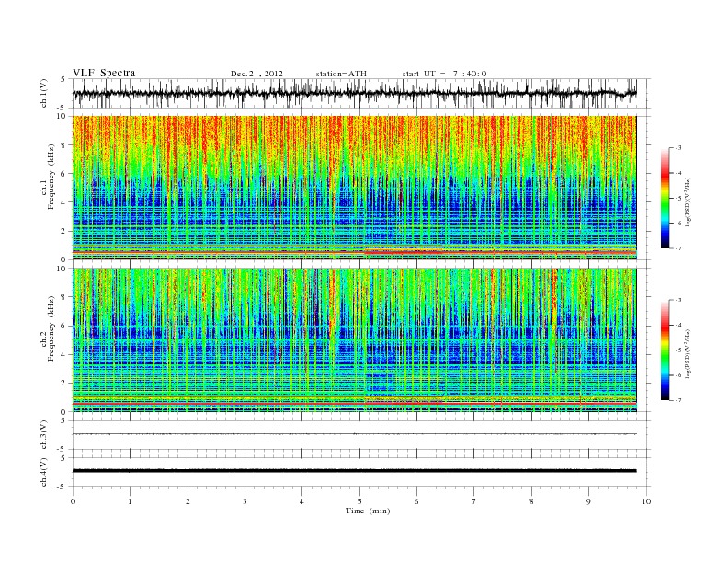This screenshot has height=563, width=728.
Task: Click the "-3" tick on the ch.1 colorbar
Action: 677,148
